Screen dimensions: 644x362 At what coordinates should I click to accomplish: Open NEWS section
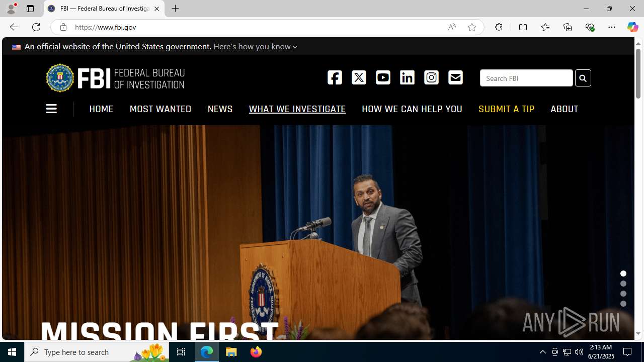click(220, 109)
